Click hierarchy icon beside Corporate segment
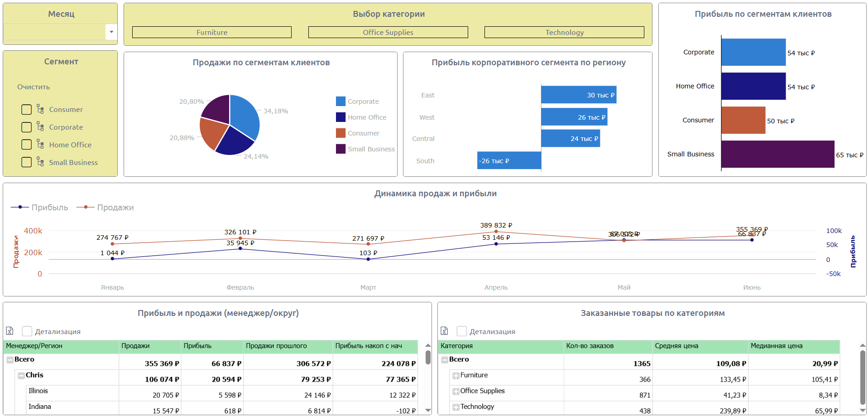 pos(40,127)
